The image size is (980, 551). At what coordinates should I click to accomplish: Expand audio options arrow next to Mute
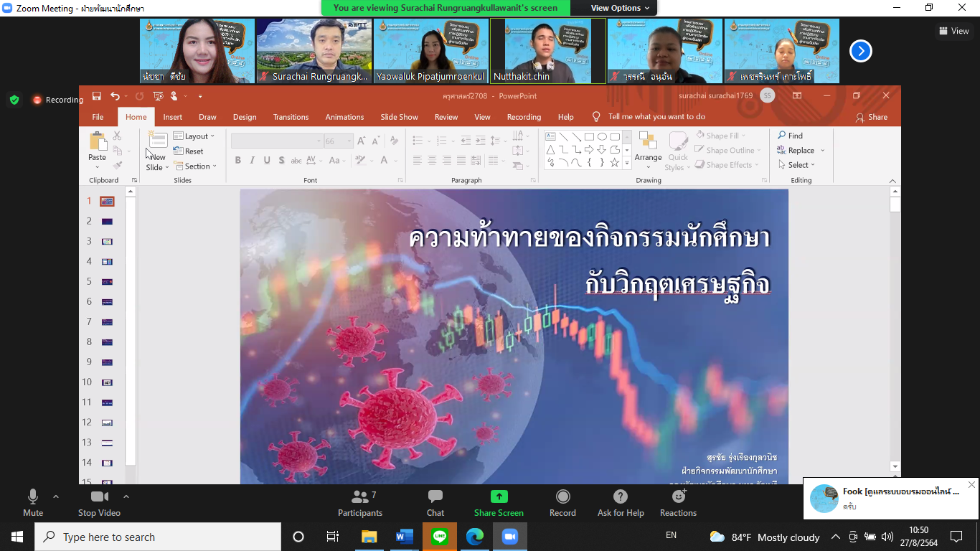pyautogui.click(x=56, y=496)
